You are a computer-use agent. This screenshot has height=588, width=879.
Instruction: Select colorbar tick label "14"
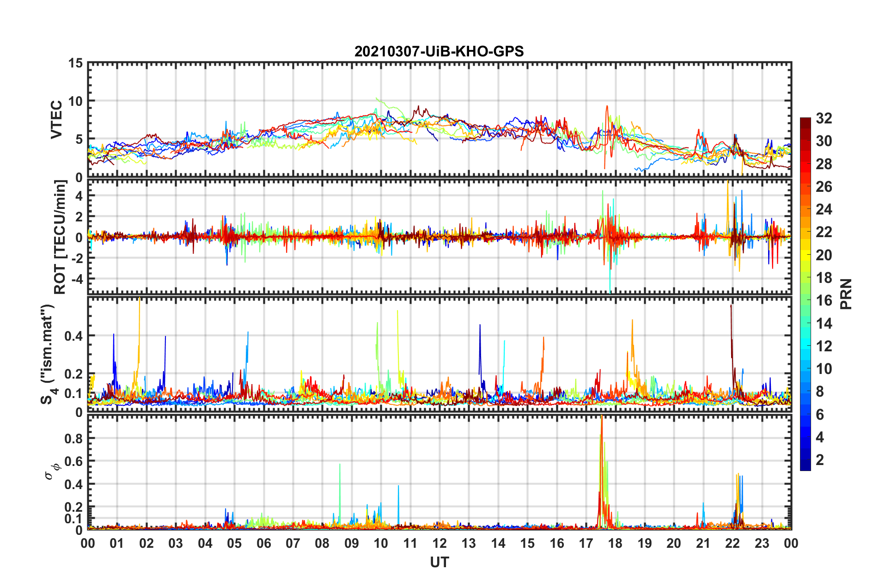[824, 323]
